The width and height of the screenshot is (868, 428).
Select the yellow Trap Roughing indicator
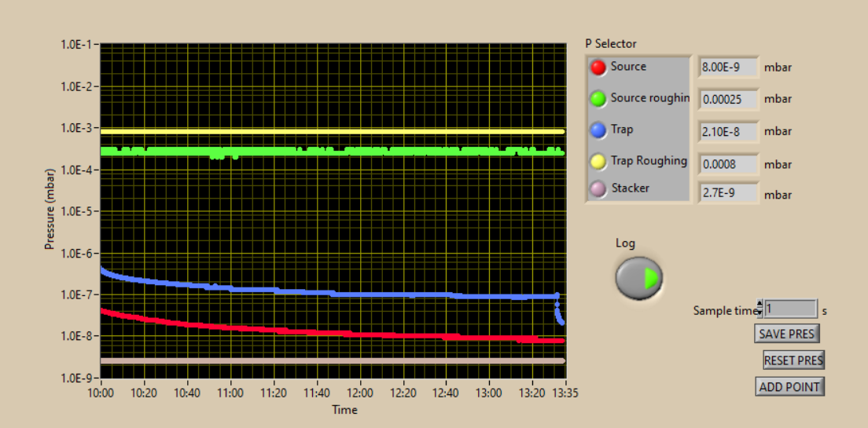click(x=598, y=162)
